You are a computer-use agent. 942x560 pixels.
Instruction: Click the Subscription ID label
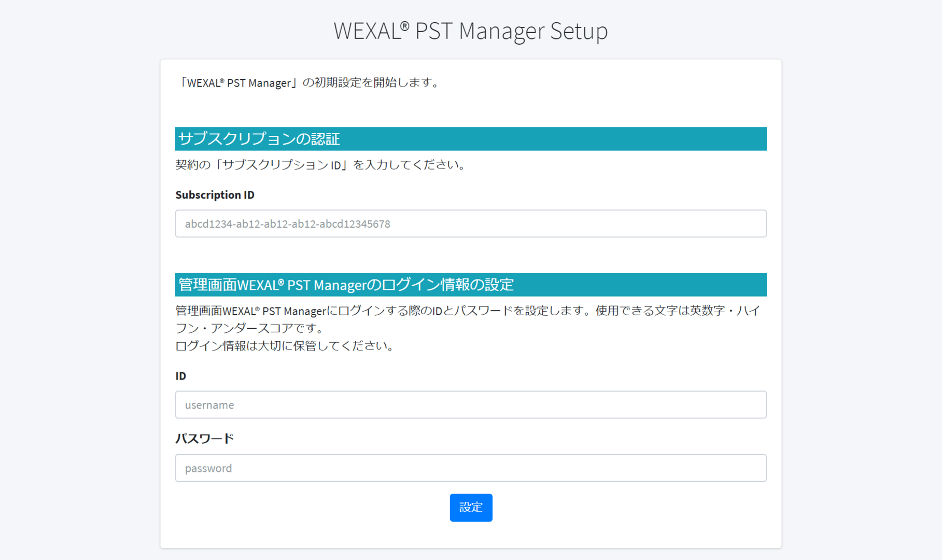(215, 195)
